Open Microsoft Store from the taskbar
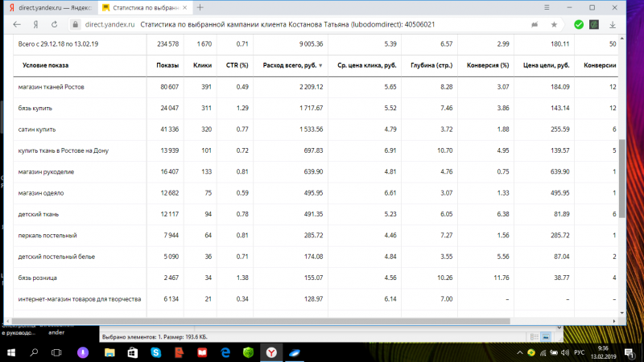The width and height of the screenshot is (644, 362). [x=133, y=352]
